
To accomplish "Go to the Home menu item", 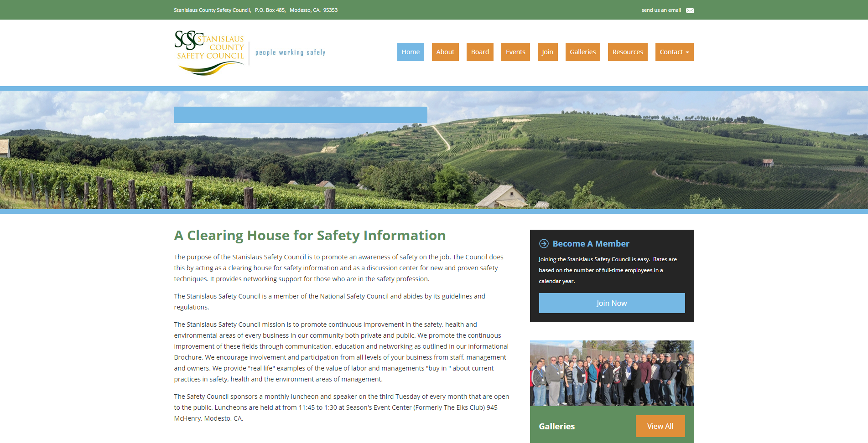I will (x=411, y=52).
